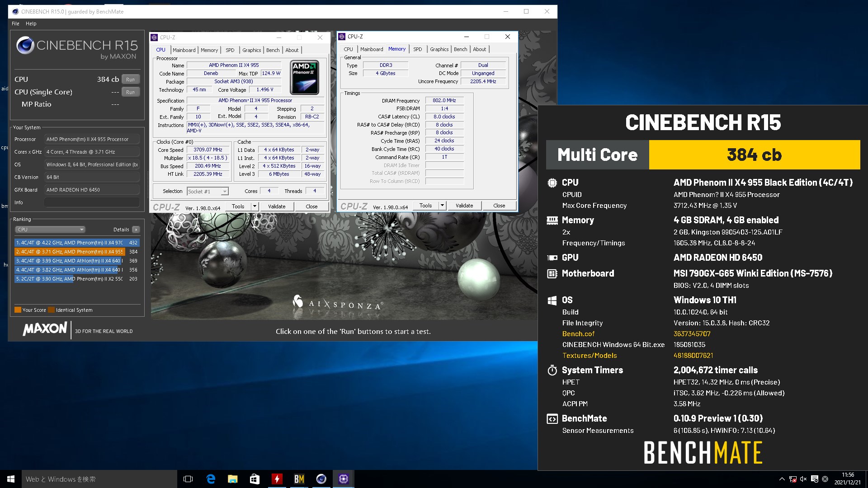Click the BenchMate code icon in the panel

click(552, 419)
